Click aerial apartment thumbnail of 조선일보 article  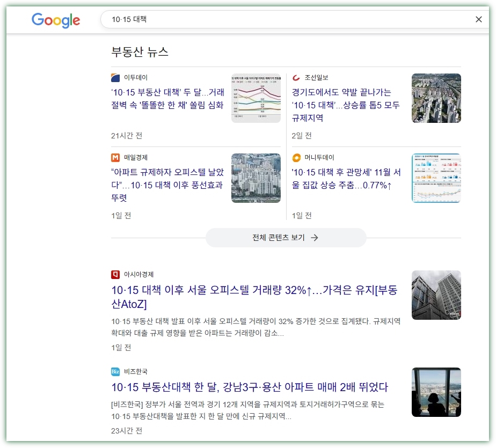[x=436, y=98]
